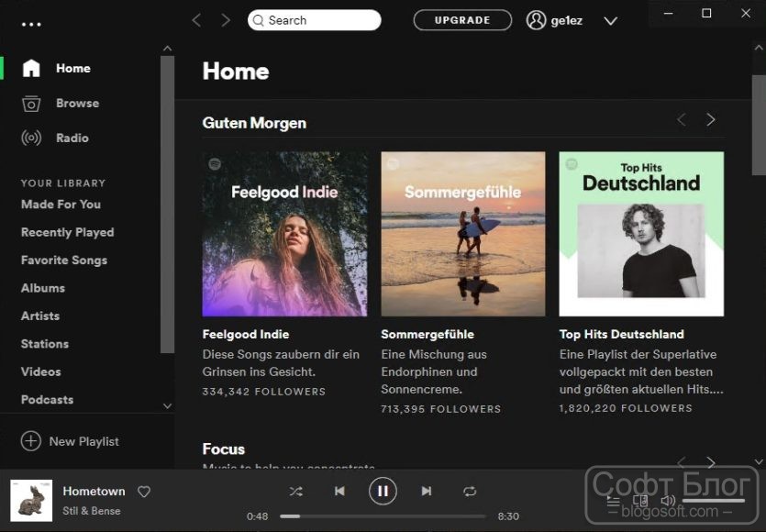The height and width of the screenshot is (532, 766).
Task: Click the Top Hits Deutschland title link
Action: tap(621, 334)
